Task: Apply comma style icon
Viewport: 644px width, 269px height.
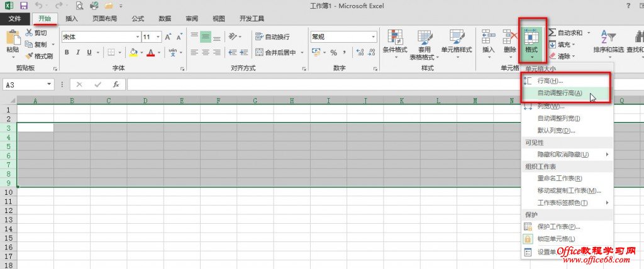Action: pos(345,53)
